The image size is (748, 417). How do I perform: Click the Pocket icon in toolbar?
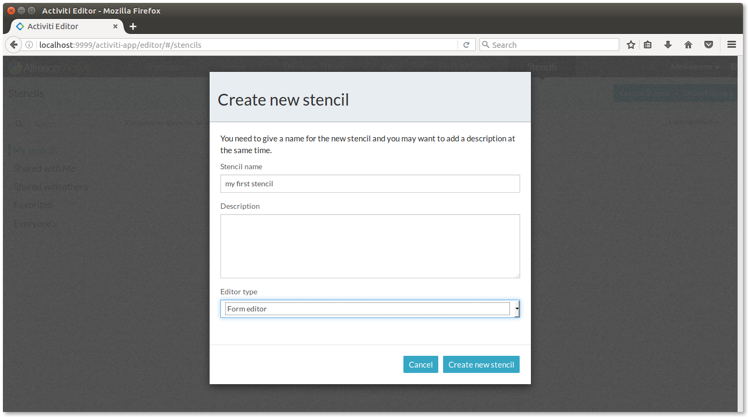708,45
